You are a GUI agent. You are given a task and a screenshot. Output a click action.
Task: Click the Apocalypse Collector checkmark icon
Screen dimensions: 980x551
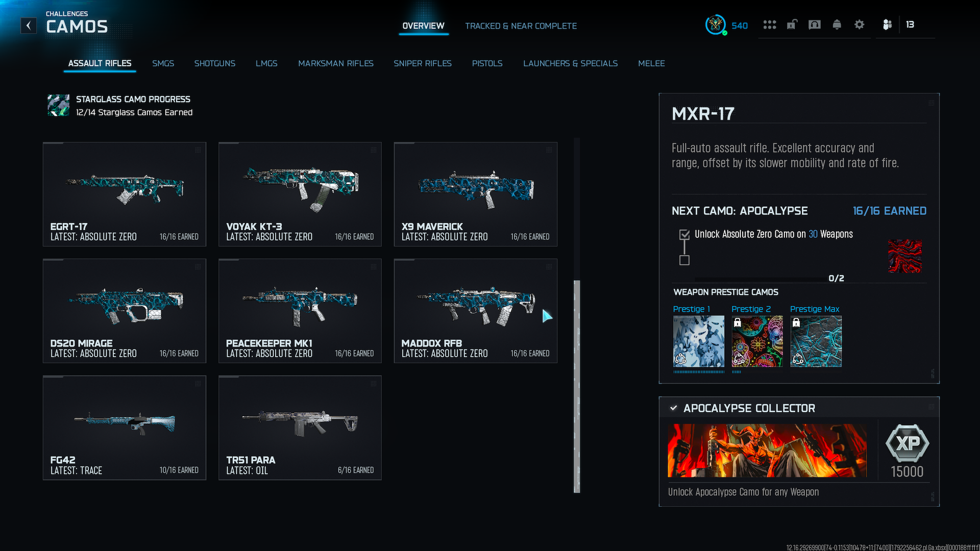pyautogui.click(x=674, y=408)
